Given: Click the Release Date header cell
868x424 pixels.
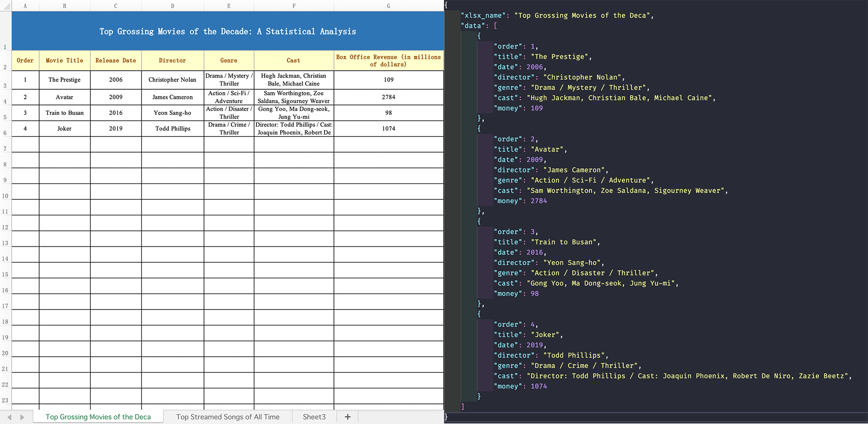Looking at the screenshot, I should [x=116, y=61].
